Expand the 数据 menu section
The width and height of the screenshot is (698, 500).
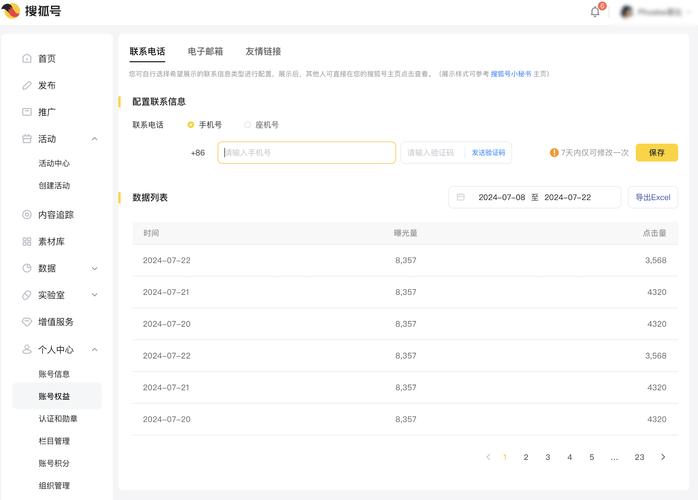pyautogui.click(x=94, y=268)
